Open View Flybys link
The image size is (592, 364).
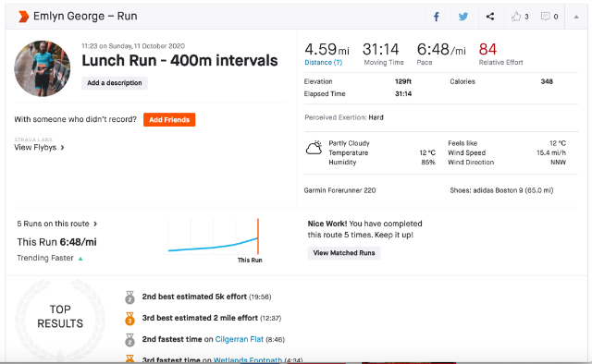click(35, 148)
